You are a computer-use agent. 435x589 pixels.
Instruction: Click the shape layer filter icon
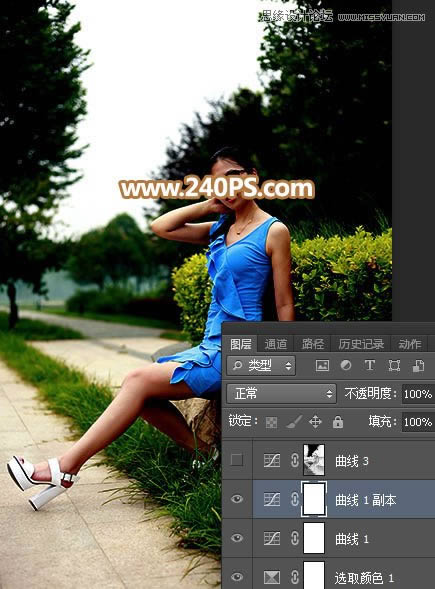click(x=394, y=365)
